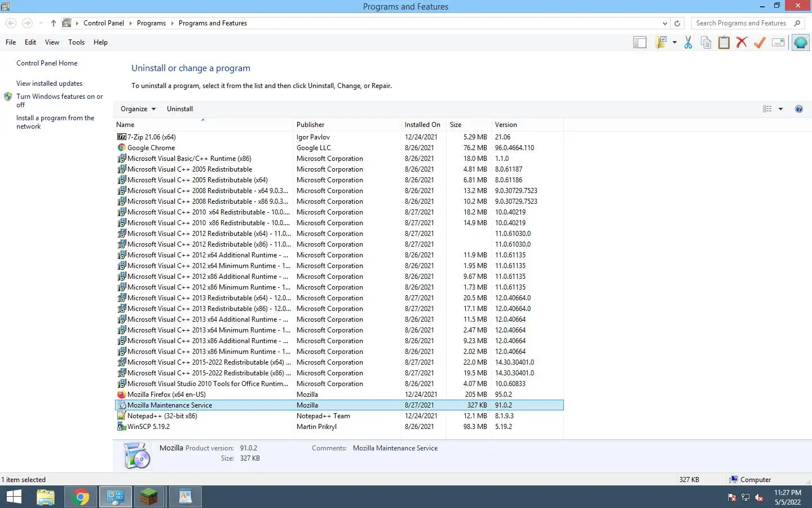Click the blue Help question mark icon
This screenshot has width=812, height=508.
point(798,109)
